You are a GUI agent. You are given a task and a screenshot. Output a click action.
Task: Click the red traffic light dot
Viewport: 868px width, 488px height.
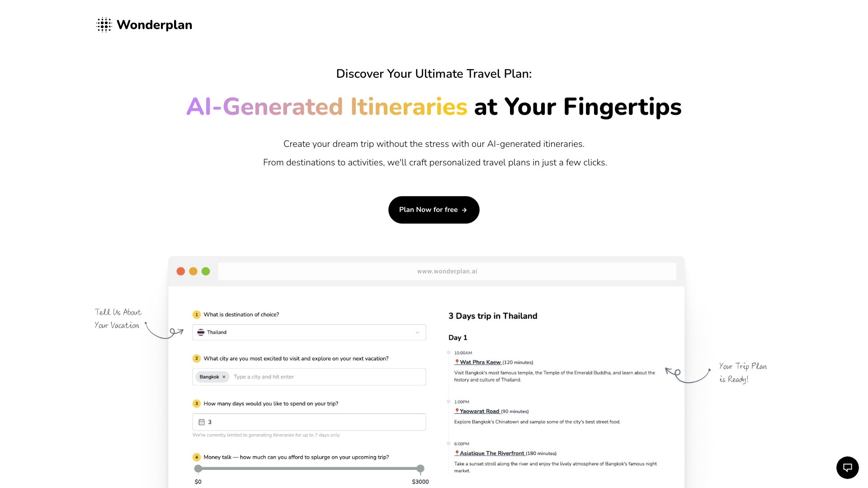[181, 271]
